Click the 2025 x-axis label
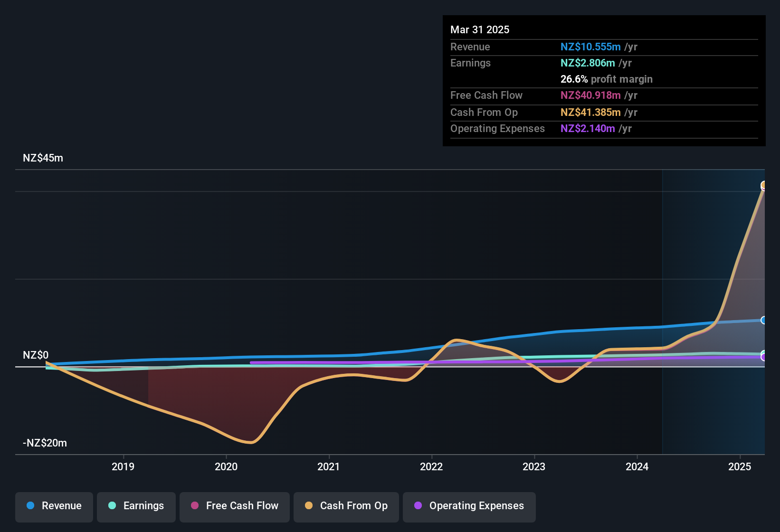This screenshot has width=780, height=532. [740, 466]
